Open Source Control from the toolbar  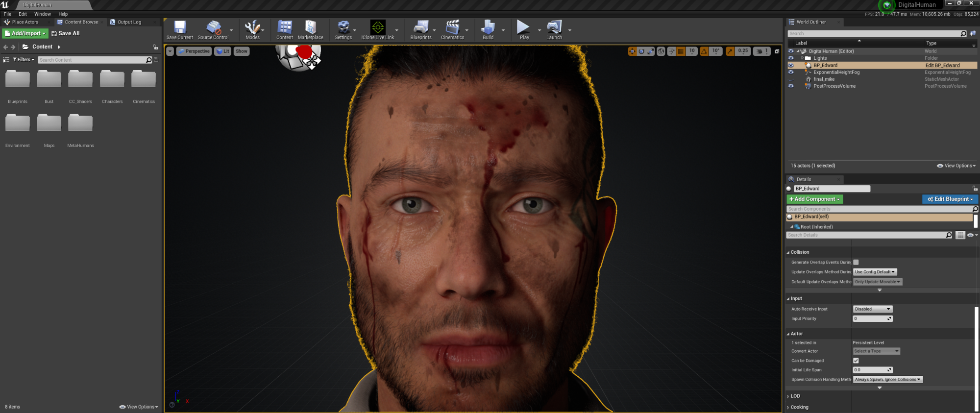click(213, 30)
